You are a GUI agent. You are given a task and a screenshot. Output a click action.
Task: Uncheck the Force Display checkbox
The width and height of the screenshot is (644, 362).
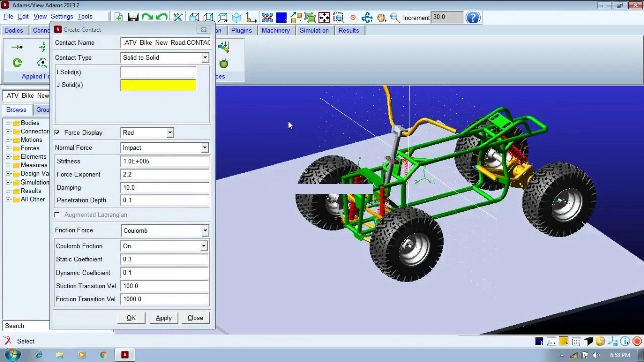[57, 133]
